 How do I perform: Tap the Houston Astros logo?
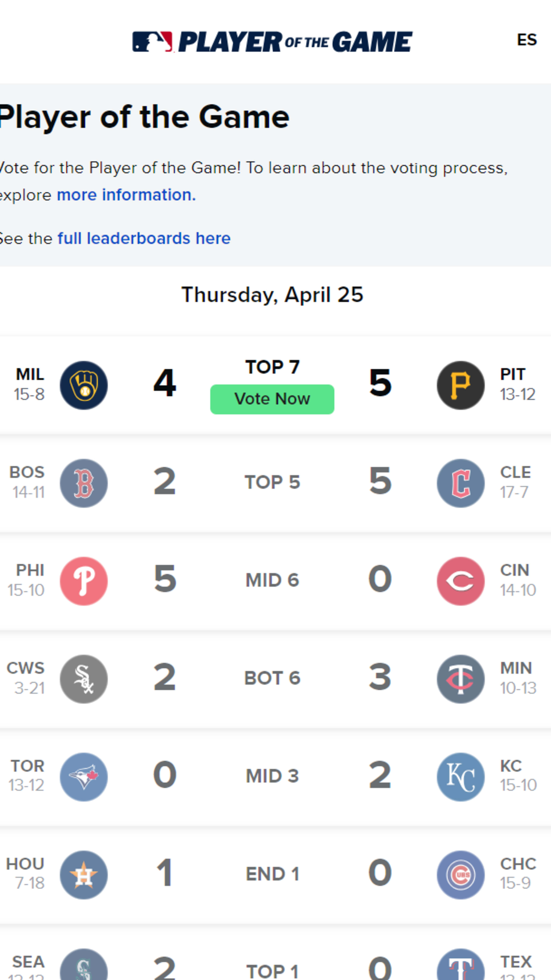pyautogui.click(x=84, y=875)
